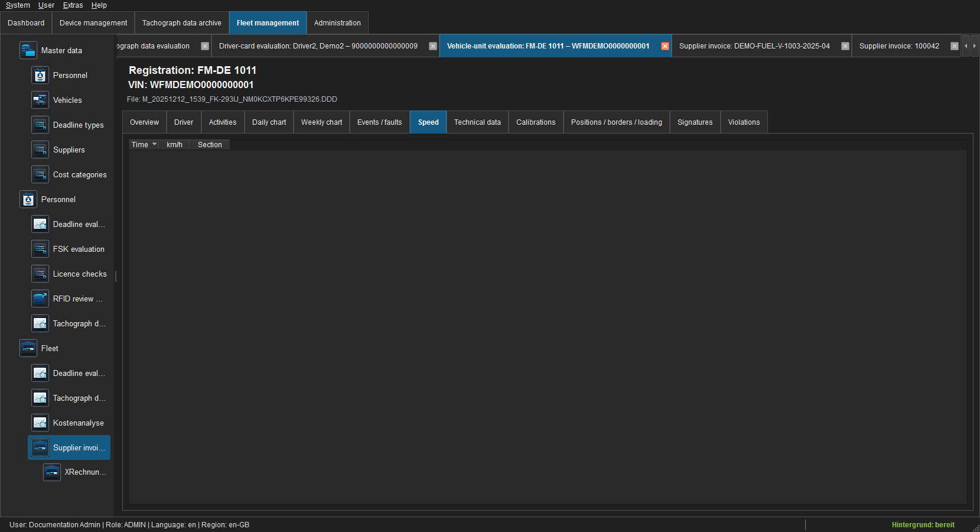Open the Vehicles master data icon
The image size is (980, 532).
coord(40,100)
